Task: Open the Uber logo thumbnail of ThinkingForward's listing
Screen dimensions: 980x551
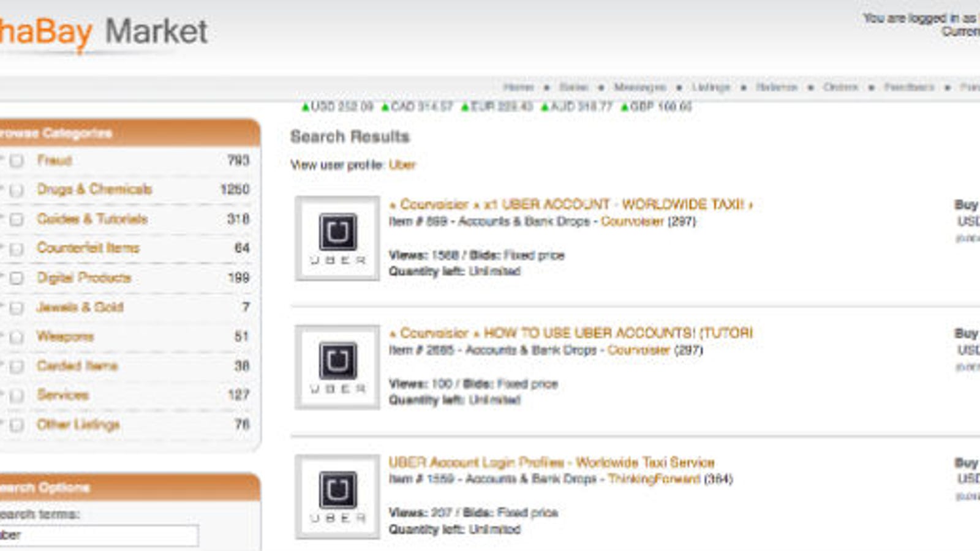Action: point(337,497)
